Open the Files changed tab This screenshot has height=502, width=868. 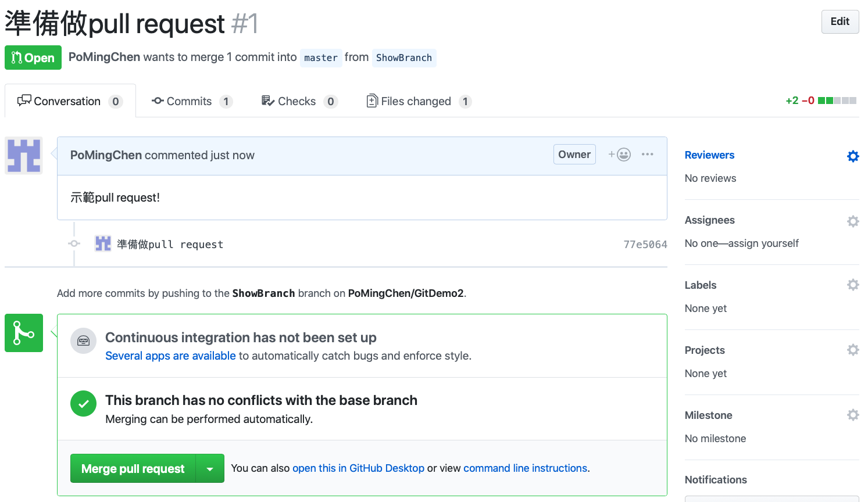point(418,101)
